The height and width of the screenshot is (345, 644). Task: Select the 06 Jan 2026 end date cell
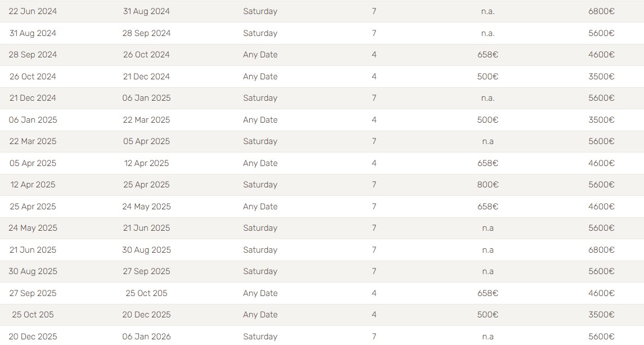147,337
